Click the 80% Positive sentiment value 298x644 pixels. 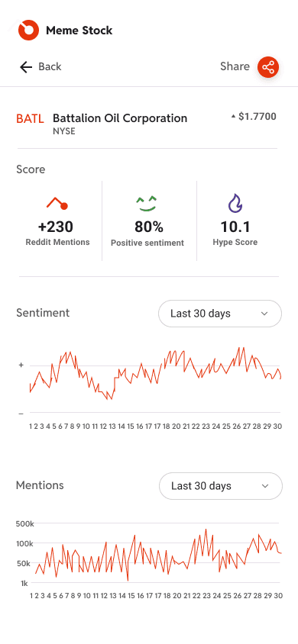[x=149, y=227]
